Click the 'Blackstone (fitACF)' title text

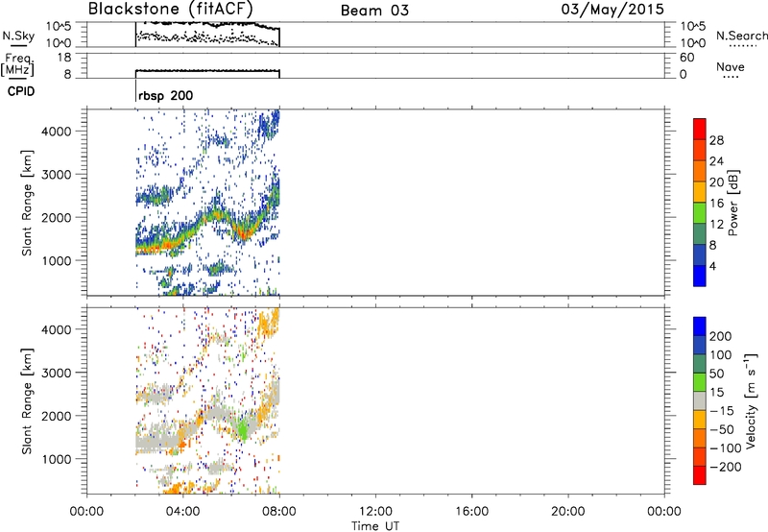click(x=171, y=10)
